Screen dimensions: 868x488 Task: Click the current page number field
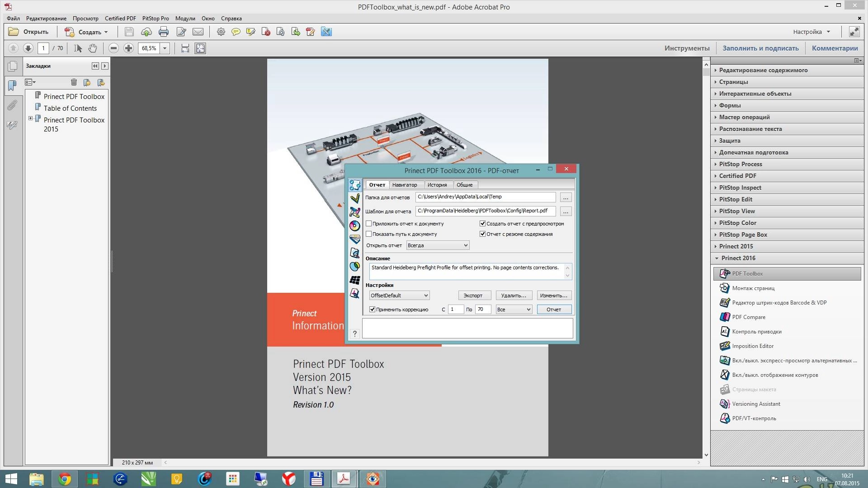point(43,48)
